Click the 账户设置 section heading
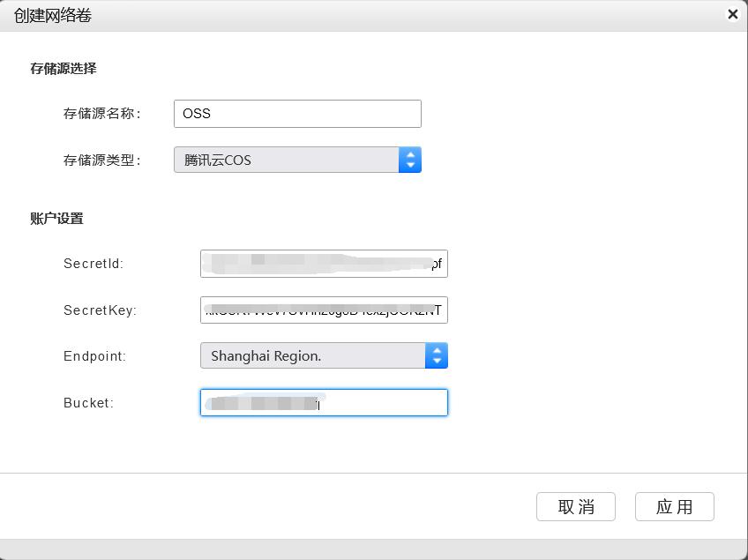Screen dimensions: 748x560 (x=56, y=218)
